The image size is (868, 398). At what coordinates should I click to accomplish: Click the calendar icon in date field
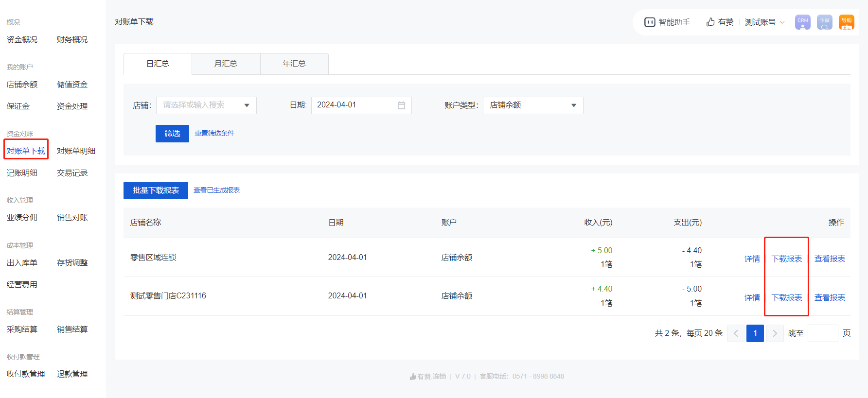[x=401, y=105]
